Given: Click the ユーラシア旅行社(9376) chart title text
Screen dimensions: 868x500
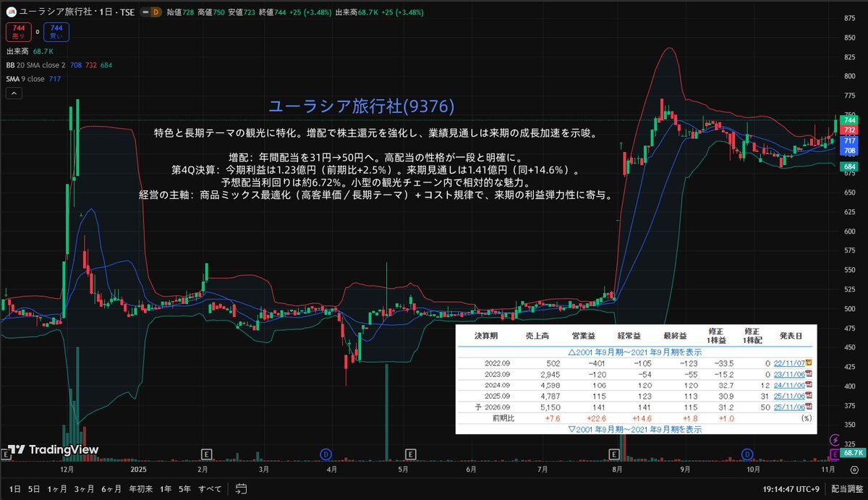Looking at the screenshot, I should (361, 106).
